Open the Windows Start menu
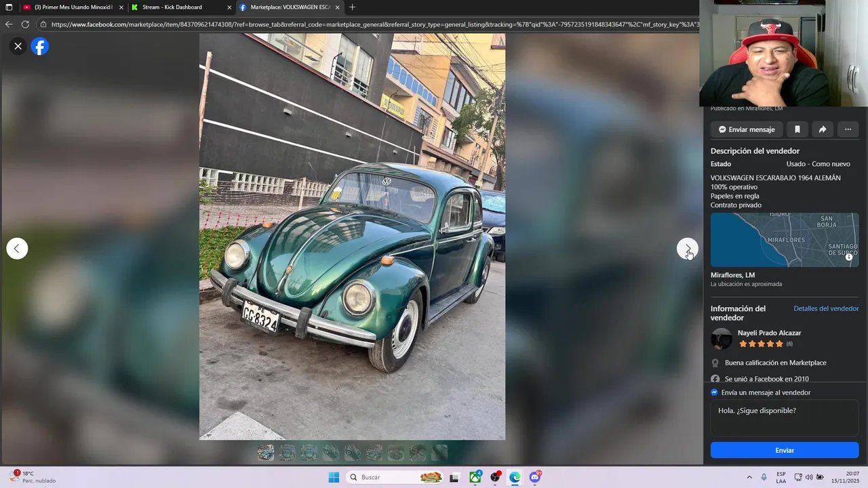This screenshot has width=868, height=488. [334, 477]
